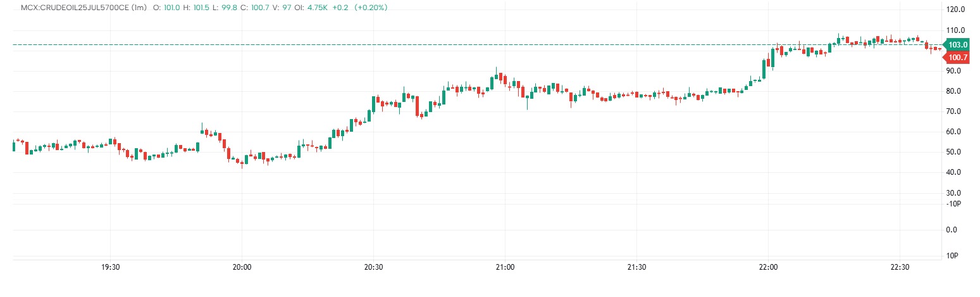Click the 80.0 price scale label
The height and width of the screenshot is (297, 980).
click(x=955, y=91)
